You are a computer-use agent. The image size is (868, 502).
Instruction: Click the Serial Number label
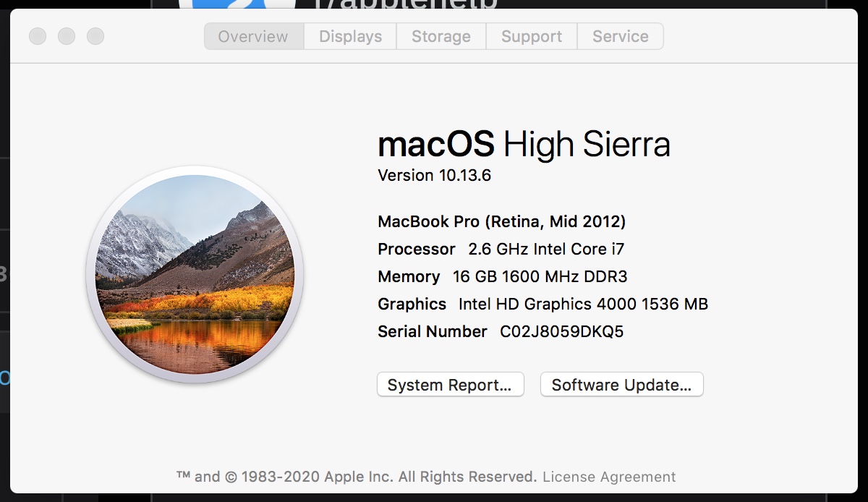click(x=433, y=331)
